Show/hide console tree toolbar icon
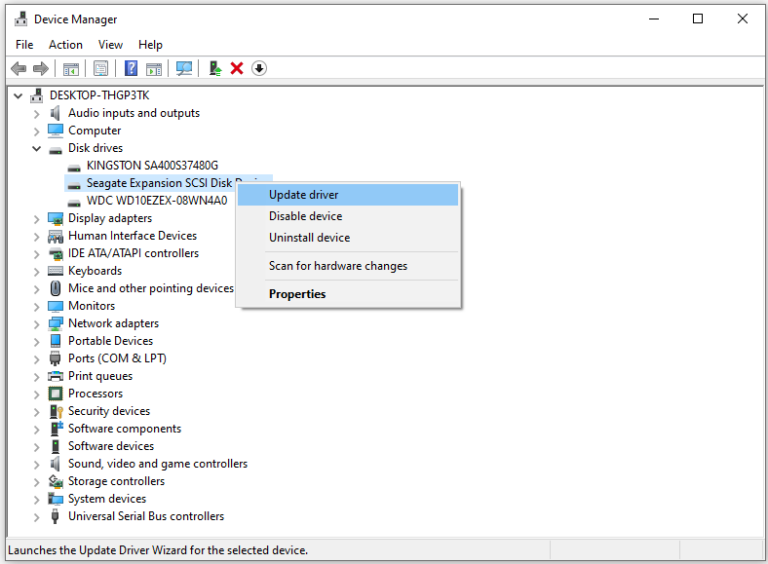This screenshot has width=768, height=564. coord(71,69)
